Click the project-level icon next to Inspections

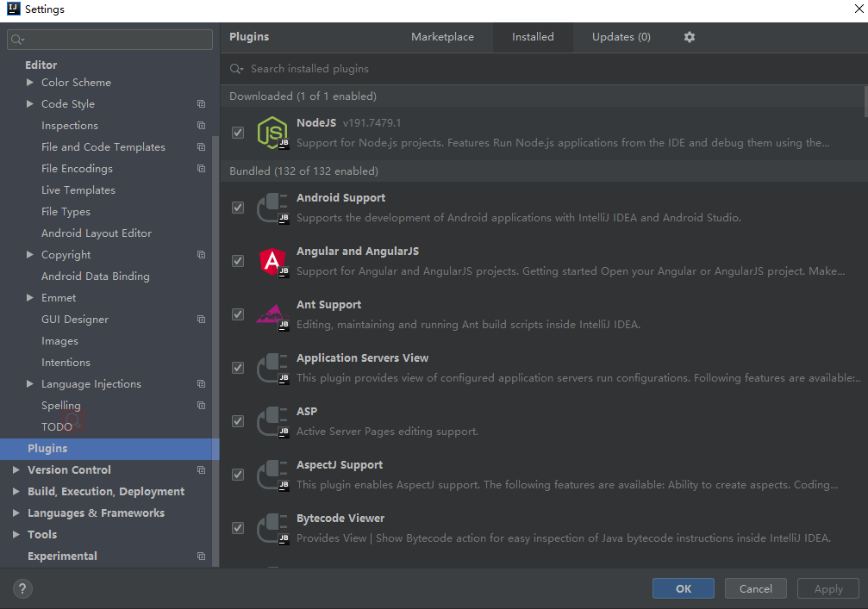point(202,126)
